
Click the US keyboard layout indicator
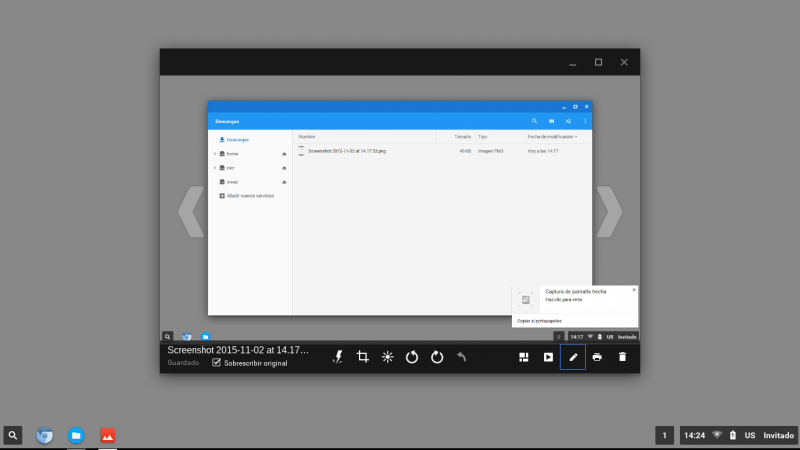[749, 435]
